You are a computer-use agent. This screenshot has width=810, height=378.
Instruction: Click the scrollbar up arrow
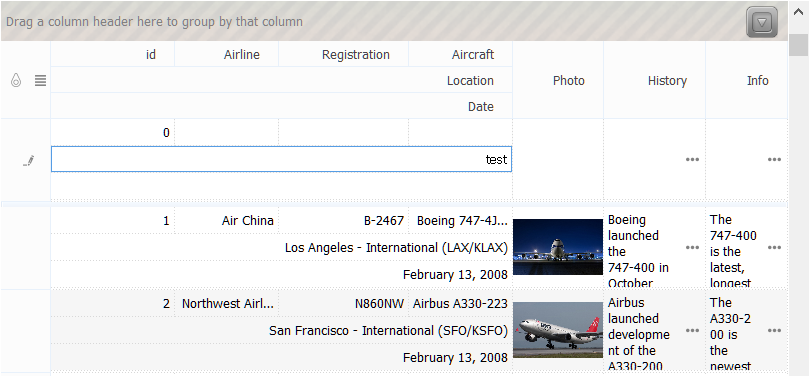click(799, 12)
